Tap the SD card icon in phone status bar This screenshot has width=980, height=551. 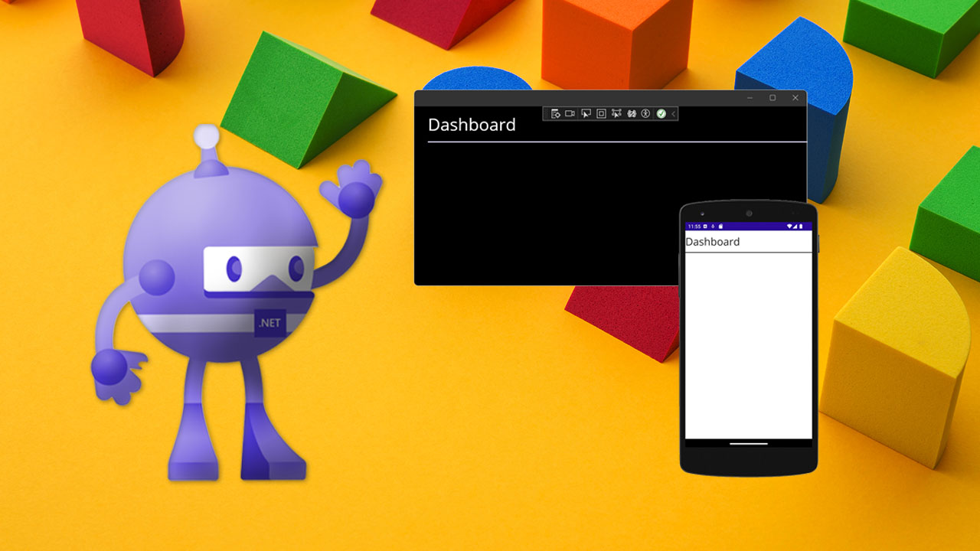(720, 227)
